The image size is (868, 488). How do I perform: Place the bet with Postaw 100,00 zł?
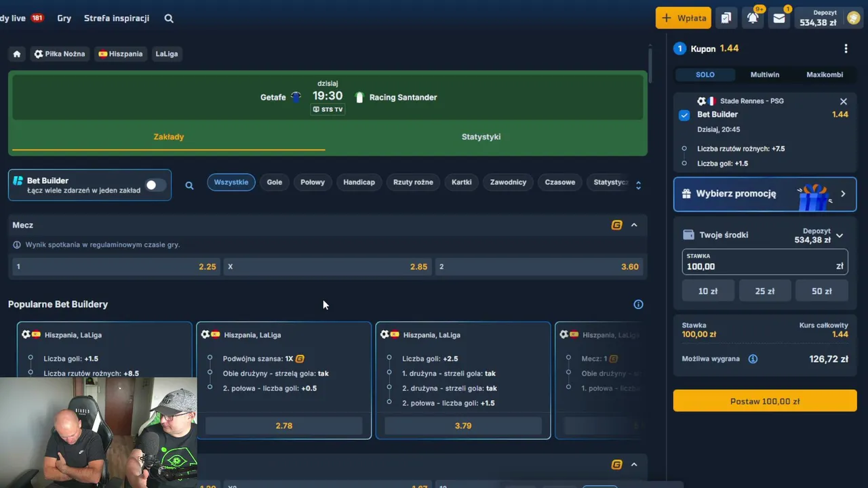pos(765,401)
